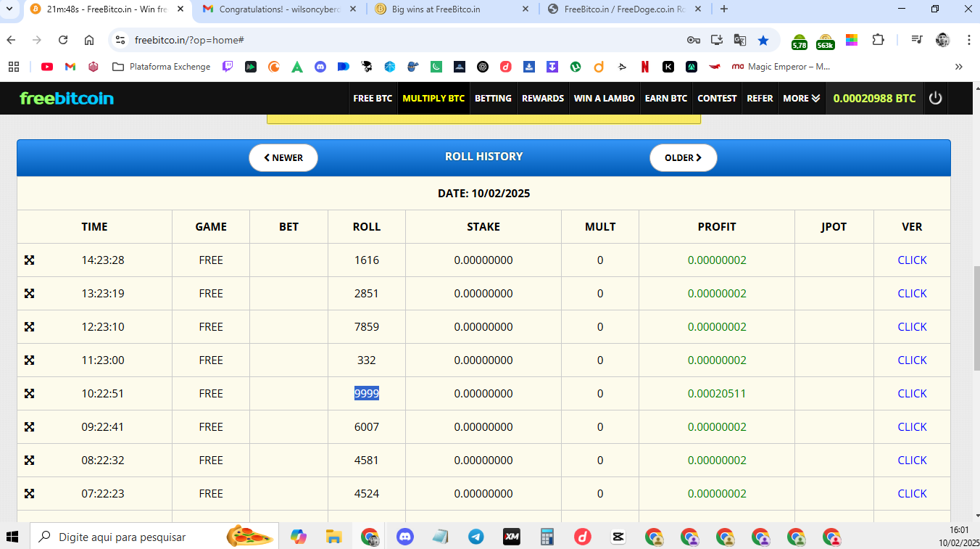Open the CONTEST menu item
The image size is (980, 549).
point(717,98)
